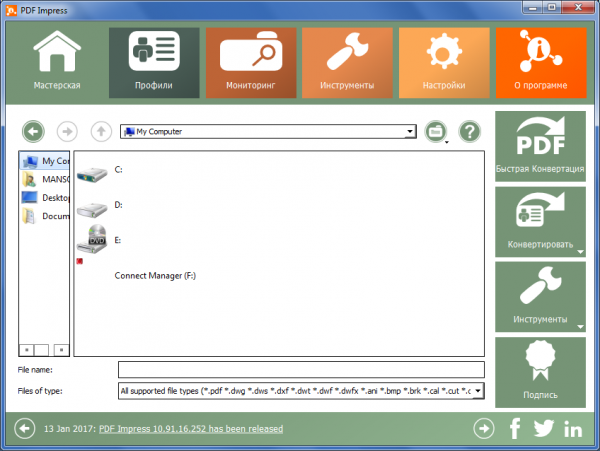This screenshot has height=451, width=600.
Task: Click the File name input field
Action: point(301,370)
